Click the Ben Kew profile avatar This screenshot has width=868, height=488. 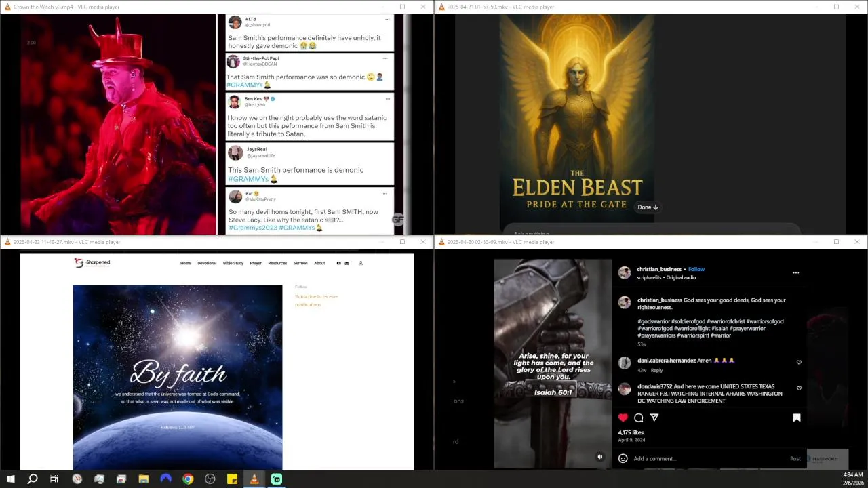[x=234, y=102]
